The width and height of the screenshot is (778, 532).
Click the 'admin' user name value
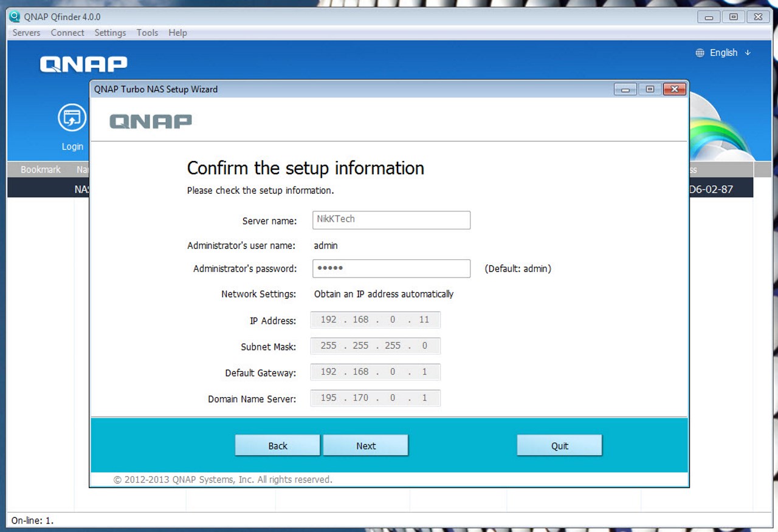tap(326, 245)
